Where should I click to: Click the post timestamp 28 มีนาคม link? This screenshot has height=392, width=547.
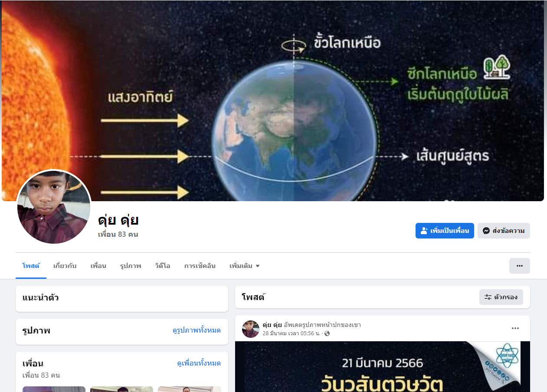(x=292, y=333)
